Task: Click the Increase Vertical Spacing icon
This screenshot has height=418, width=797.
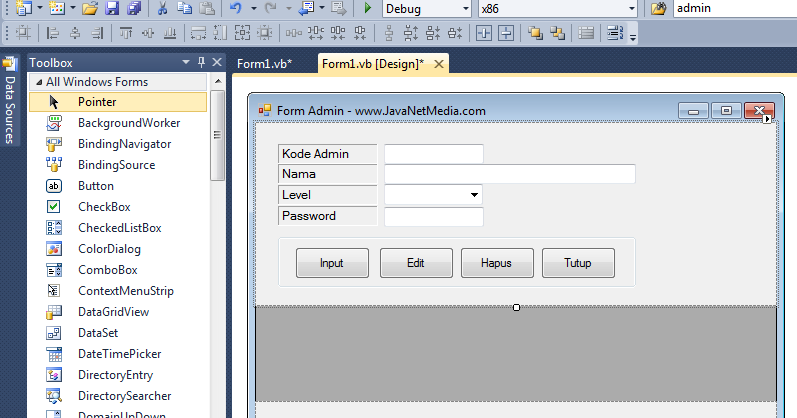Action: coord(411,34)
